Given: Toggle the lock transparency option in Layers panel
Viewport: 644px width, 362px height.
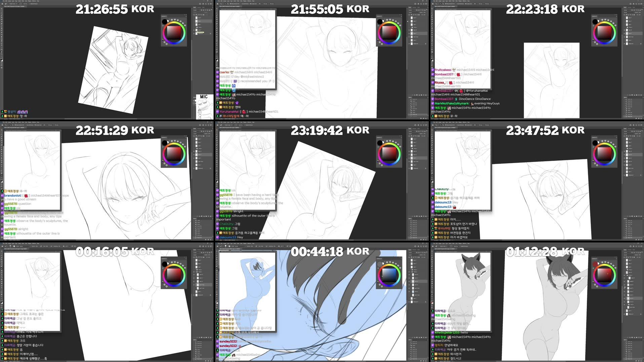Looking at the screenshot, I should 196,14.
